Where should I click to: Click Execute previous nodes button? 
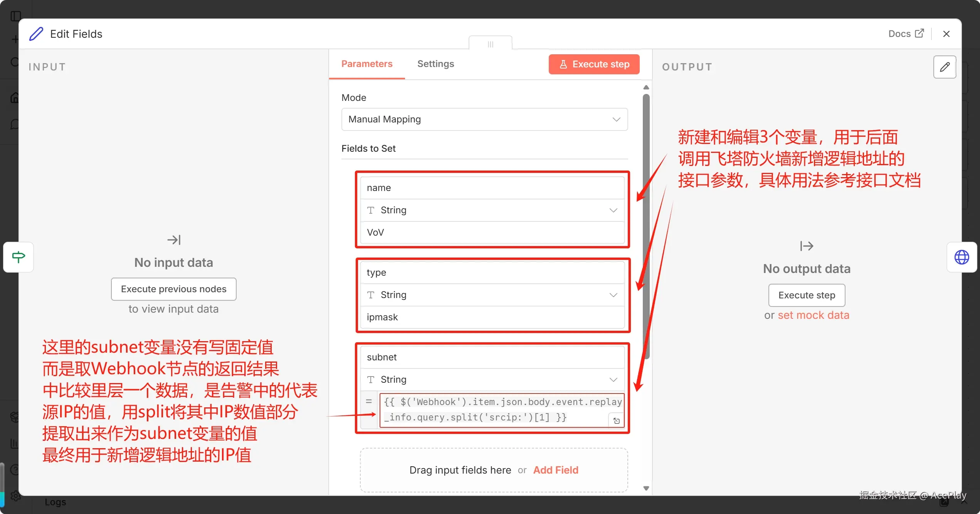click(x=173, y=289)
